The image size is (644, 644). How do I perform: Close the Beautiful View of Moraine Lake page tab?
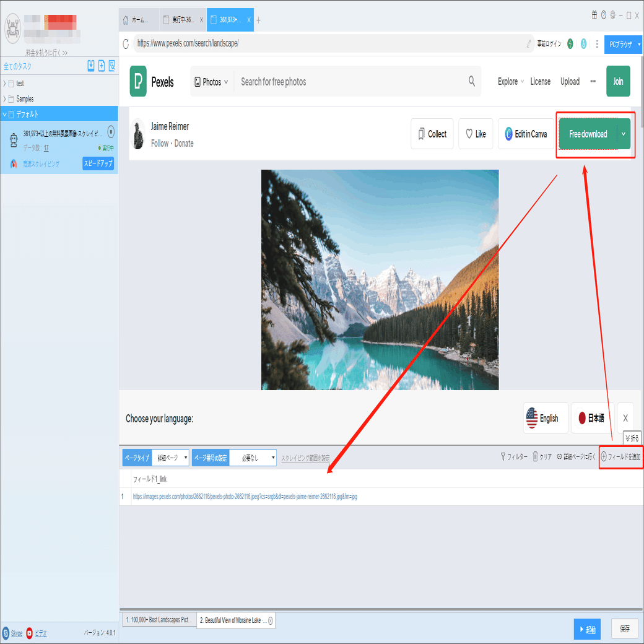tap(271, 620)
